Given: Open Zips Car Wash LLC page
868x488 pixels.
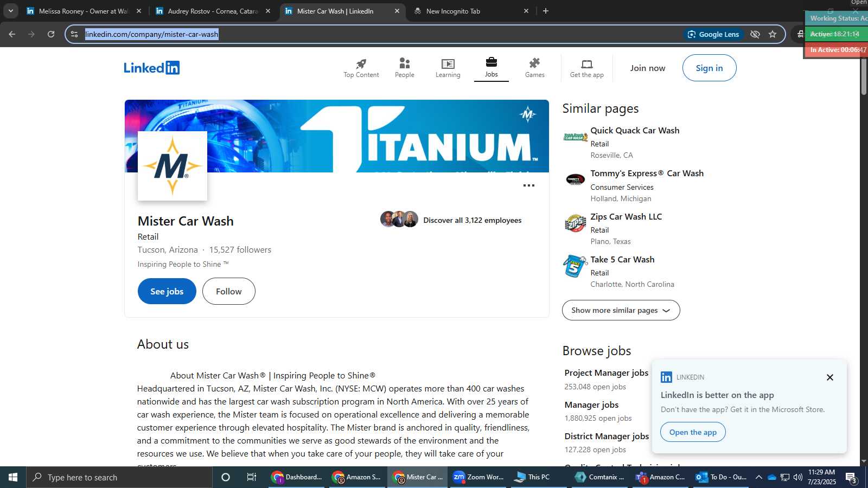Looking at the screenshot, I should coord(626,216).
